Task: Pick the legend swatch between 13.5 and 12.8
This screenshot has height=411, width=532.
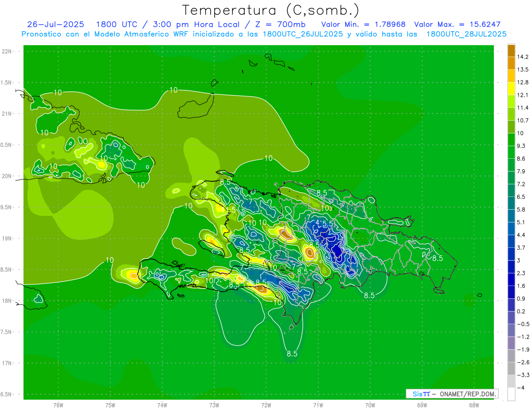Action: pyautogui.click(x=511, y=76)
